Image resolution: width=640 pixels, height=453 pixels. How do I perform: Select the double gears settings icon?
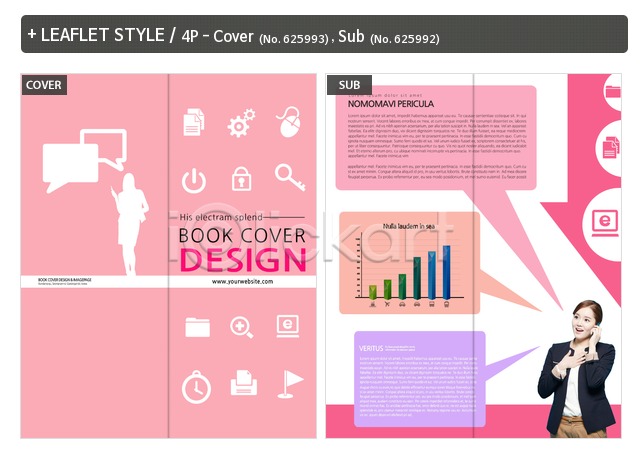coord(241,124)
